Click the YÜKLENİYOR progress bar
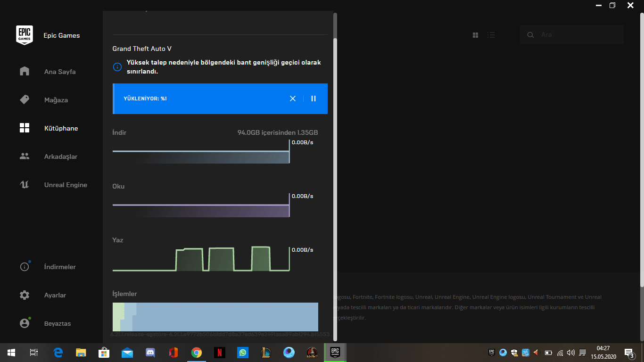The height and width of the screenshot is (362, 644). click(x=220, y=99)
